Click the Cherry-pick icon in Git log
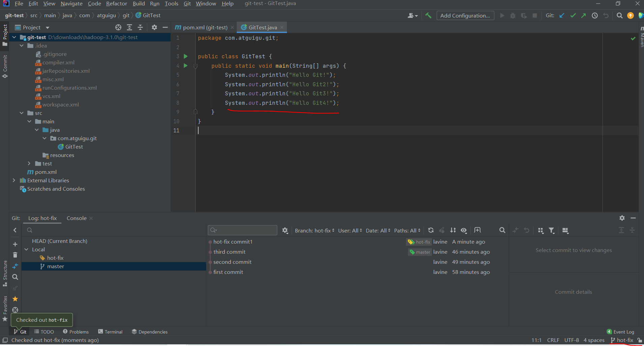The width and height of the screenshot is (644, 346). tap(442, 230)
